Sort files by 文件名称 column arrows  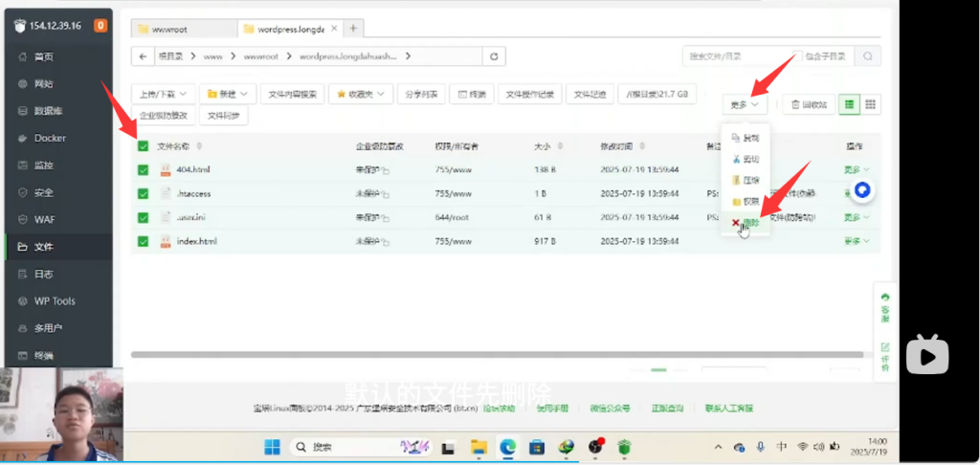199,146
